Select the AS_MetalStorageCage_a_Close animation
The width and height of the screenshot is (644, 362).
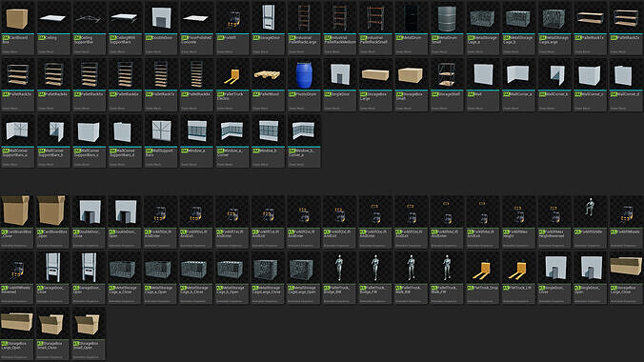click(x=125, y=278)
